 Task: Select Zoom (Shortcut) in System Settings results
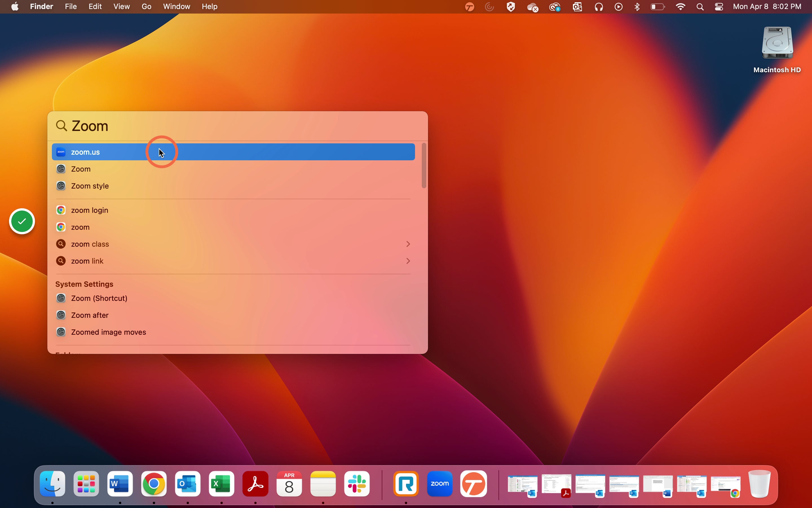pyautogui.click(x=233, y=298)
